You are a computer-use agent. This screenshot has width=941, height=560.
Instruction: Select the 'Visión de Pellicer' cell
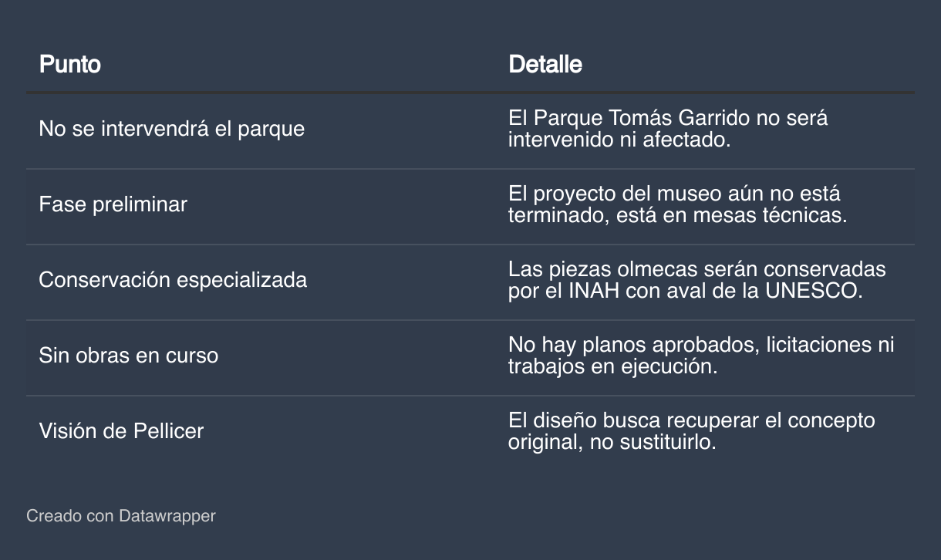pos(121,430)
